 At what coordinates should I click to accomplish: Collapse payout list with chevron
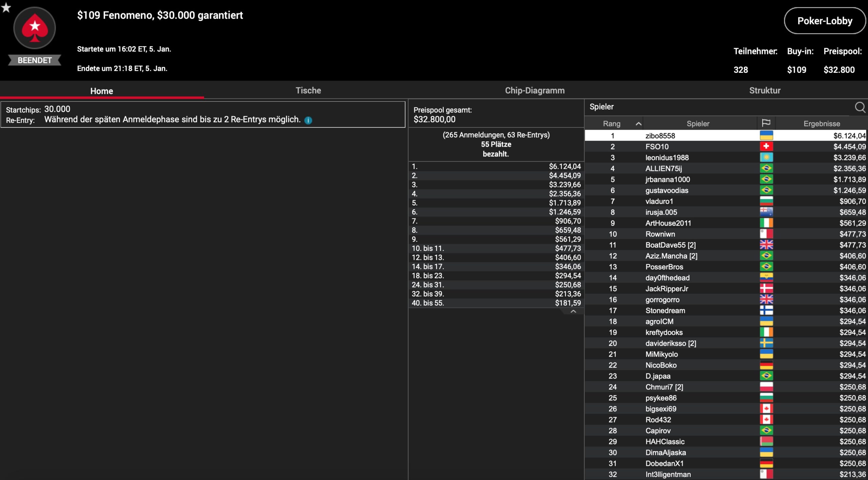573,311
